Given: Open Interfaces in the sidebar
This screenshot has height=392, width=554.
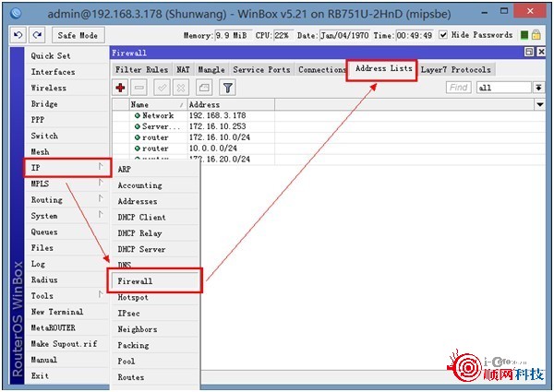Looking at the screenshot, I should [x=66, y=72].
